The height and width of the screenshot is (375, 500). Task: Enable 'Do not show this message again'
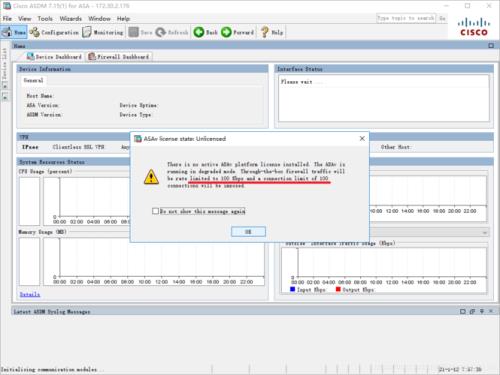155,211
